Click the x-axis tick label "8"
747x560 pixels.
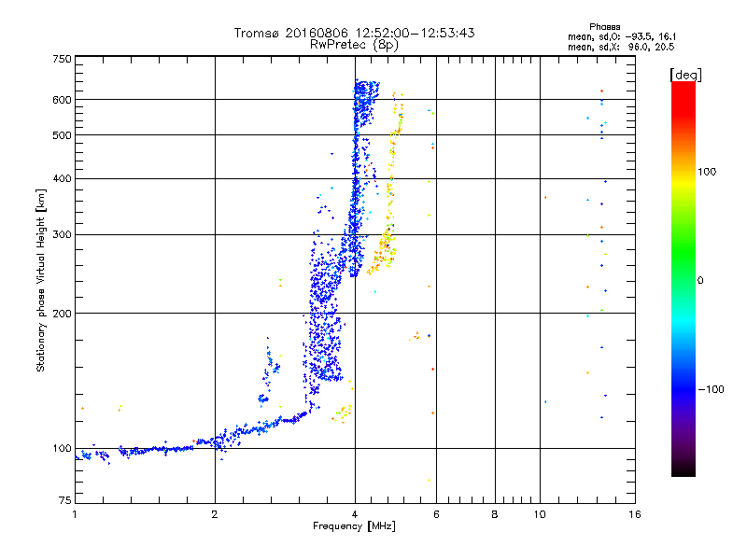[x=495, y=514]
